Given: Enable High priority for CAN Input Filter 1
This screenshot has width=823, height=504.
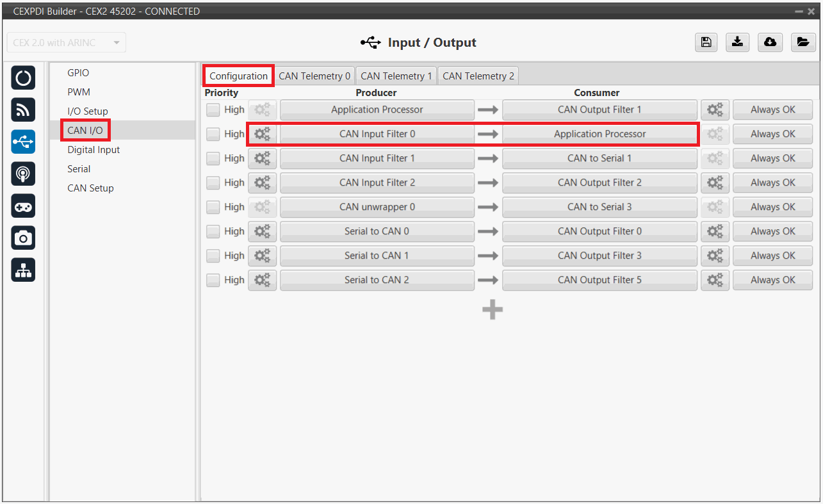Looking at the screenshot, I should coord(213,158).
